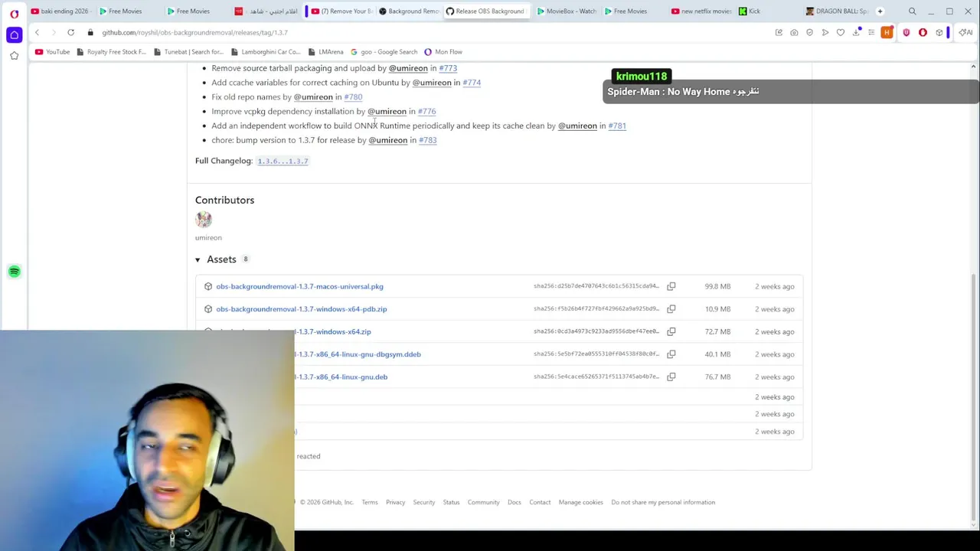
Task: Open a new browser tab
Action: 880,11
